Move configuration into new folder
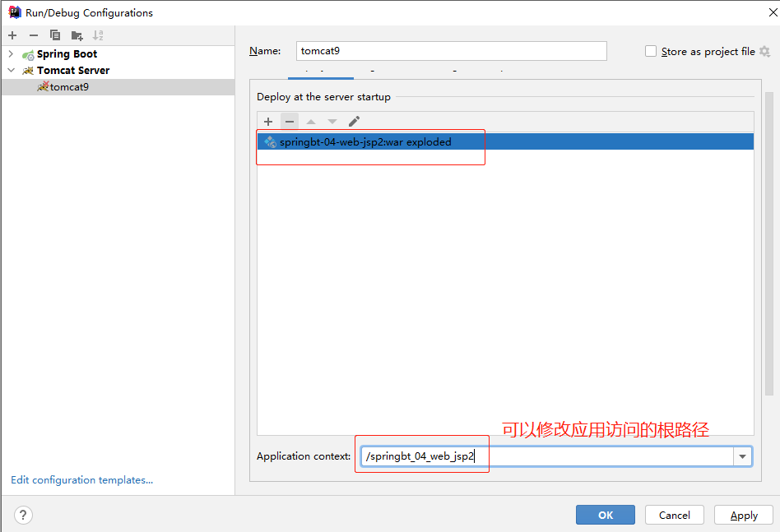The height and width of the screenshot is (532, 780). (77, 35)
